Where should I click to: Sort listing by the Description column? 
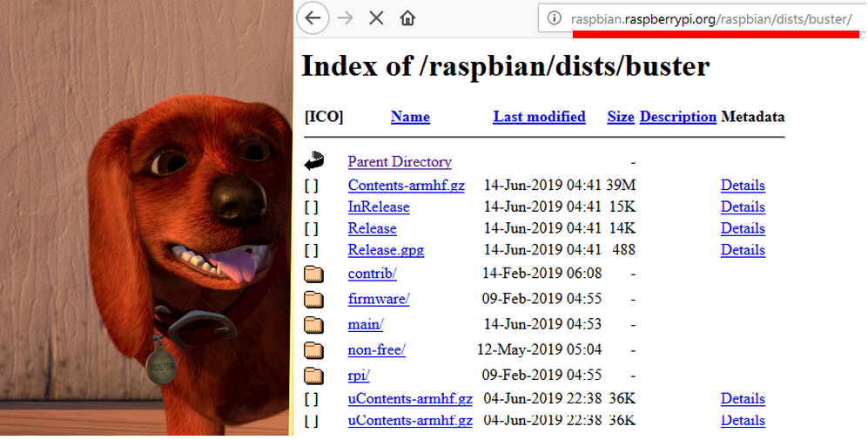pos(678,117)
